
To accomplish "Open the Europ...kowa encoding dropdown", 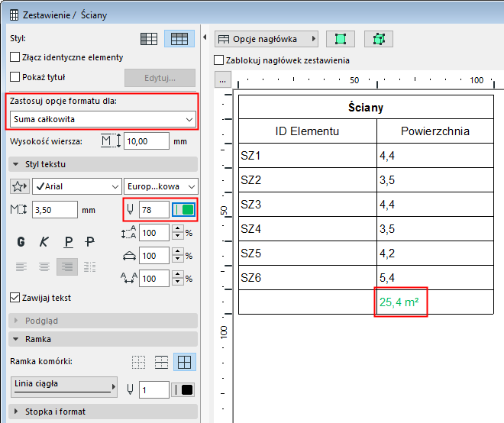I will pyautogui.click(x=161, y=186).
